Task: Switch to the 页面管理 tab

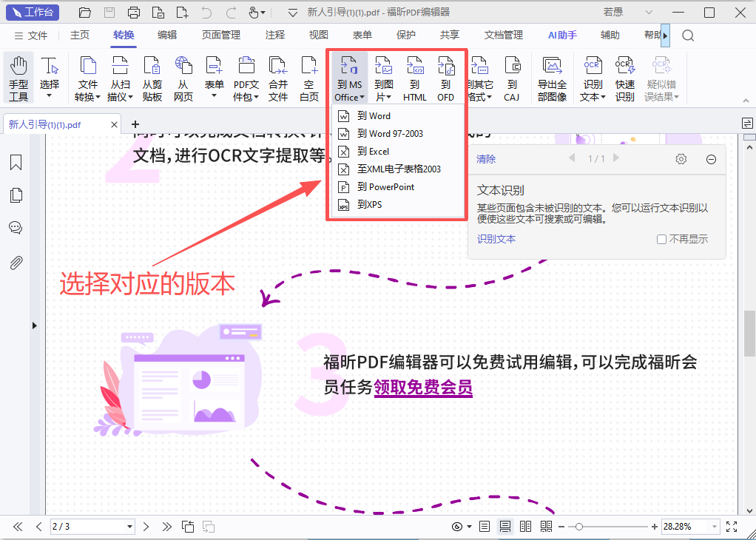Action: (x=221, y=35)
